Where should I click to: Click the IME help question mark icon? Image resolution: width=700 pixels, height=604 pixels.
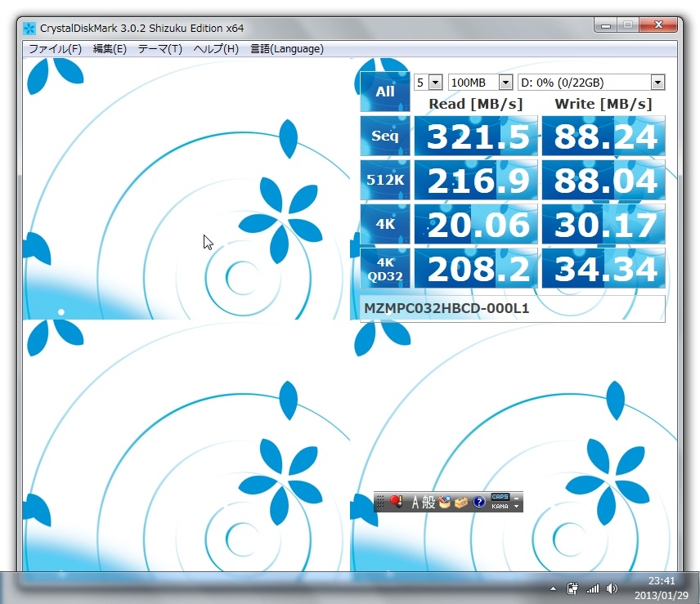tap(479, 502)
